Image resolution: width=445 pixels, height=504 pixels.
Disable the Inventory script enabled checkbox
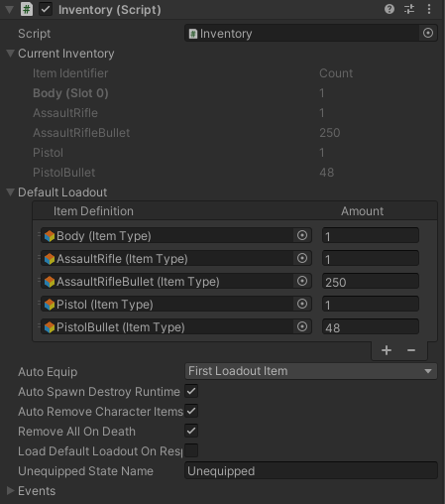(46, 9)
